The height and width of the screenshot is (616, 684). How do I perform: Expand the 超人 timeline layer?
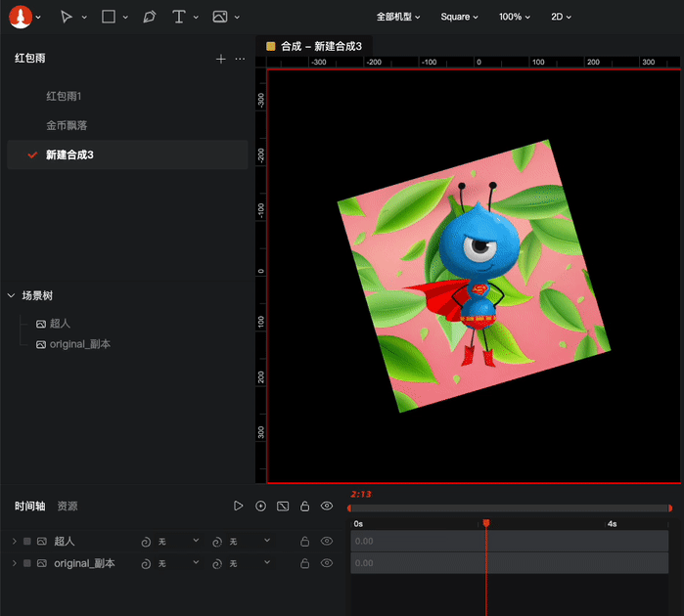(x=15, y=541)
